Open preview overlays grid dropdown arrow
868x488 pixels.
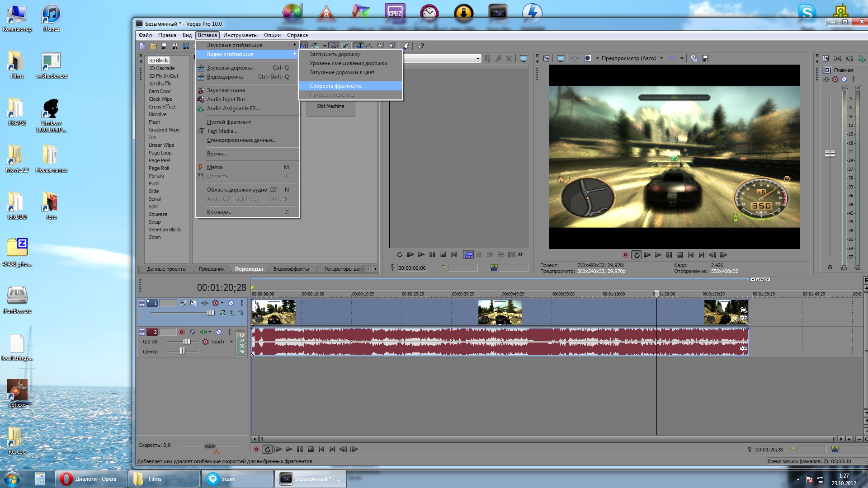tap(681, 58)
